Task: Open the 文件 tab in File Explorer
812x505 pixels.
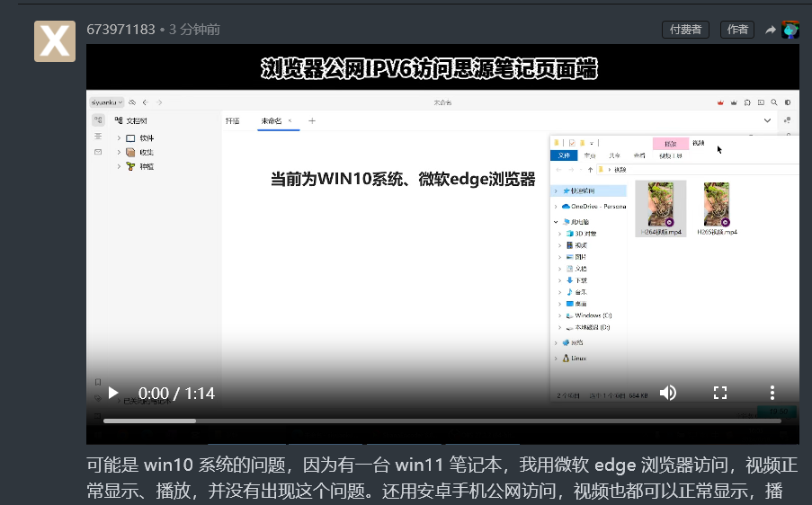Action: [564, 155]
